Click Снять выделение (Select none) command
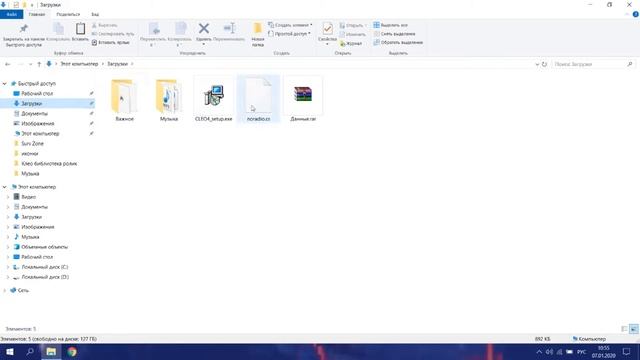This screenshot has width=640, height=360. point(394,34)
